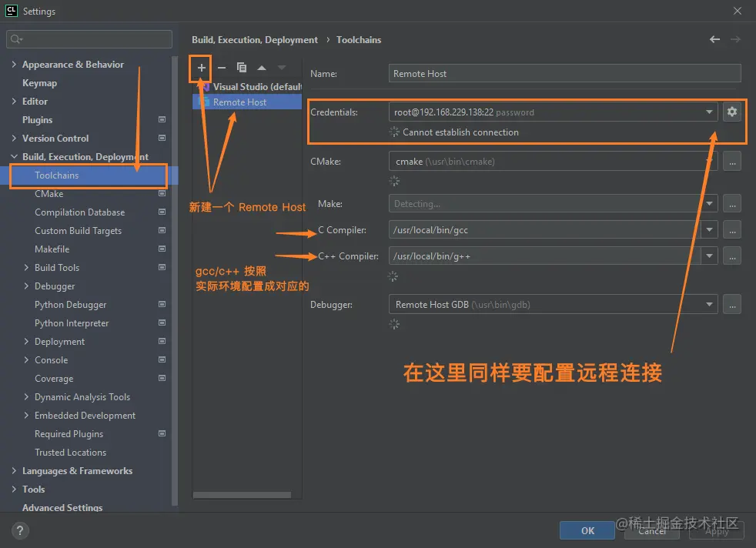Click the disabled down-arrow reorder icon
The width and height of the screenshot is (756, 548).
(280, 68)
